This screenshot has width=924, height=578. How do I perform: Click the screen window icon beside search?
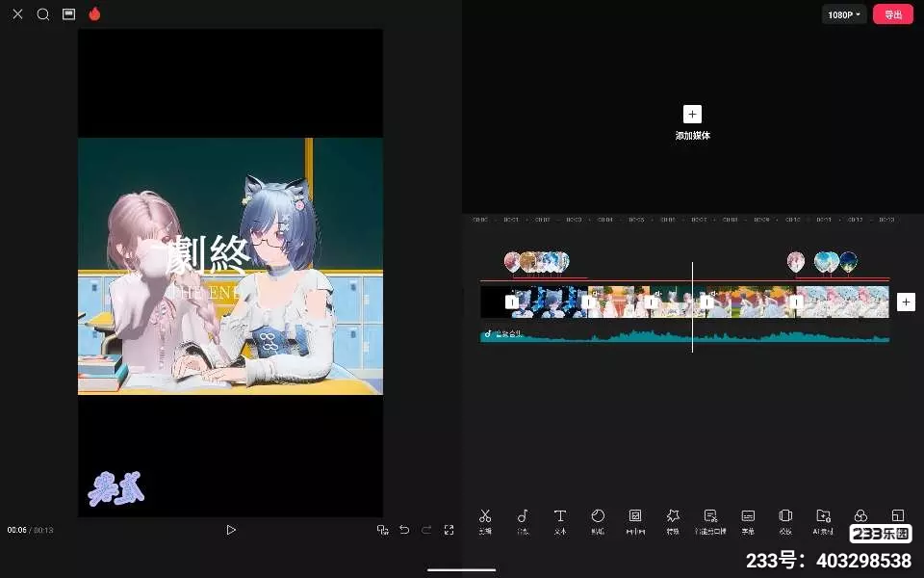(69, 14)
